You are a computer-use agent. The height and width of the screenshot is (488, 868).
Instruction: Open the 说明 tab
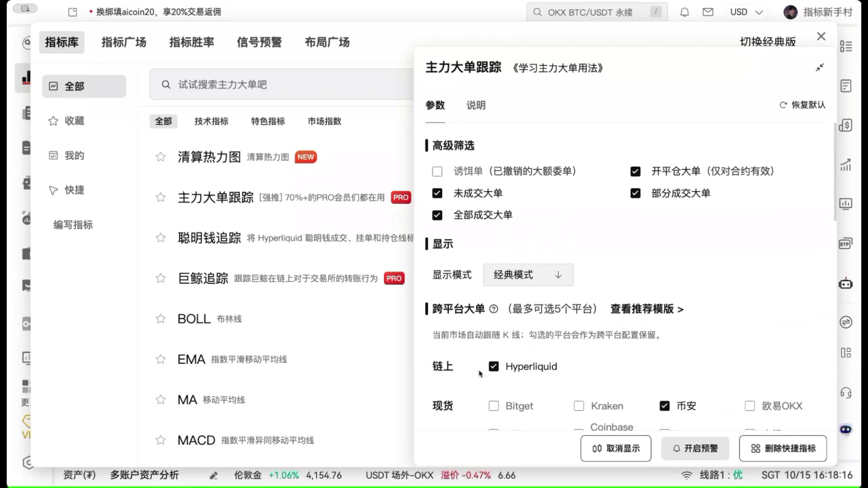(476, 105)
